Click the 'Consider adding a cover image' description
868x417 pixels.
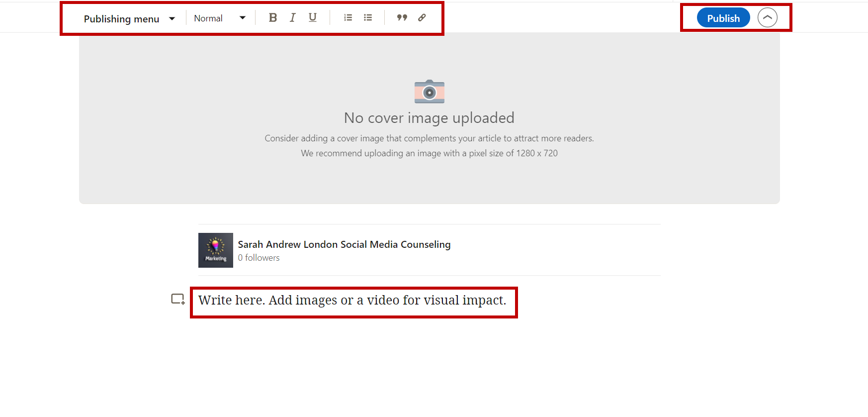click(430, 138)
